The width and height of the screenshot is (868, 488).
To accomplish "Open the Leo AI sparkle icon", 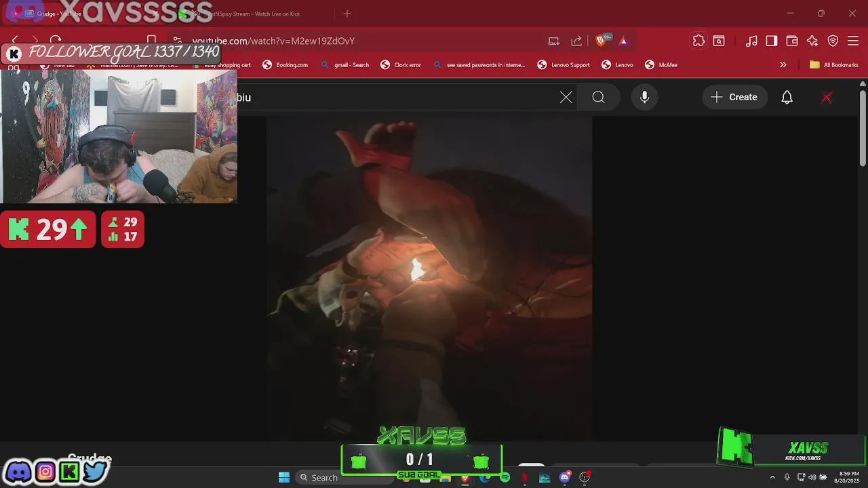I will click(x=812, y=41).
